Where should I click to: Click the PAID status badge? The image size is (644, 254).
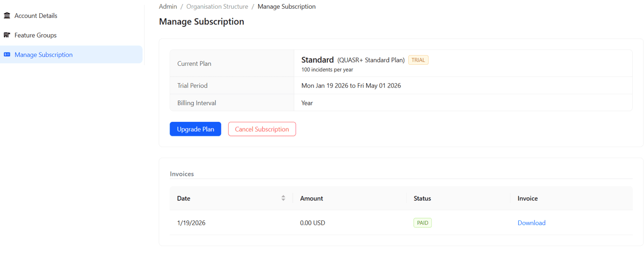[x=423, y=223]
